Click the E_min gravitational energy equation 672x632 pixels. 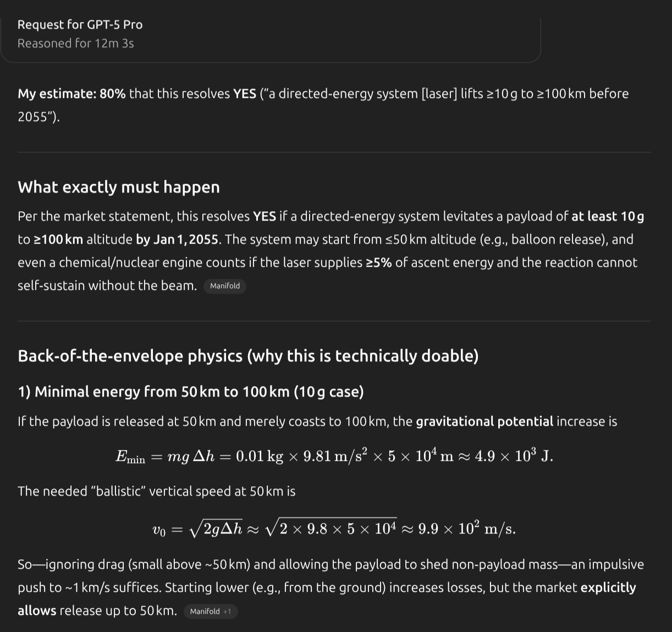click(334, 456)
